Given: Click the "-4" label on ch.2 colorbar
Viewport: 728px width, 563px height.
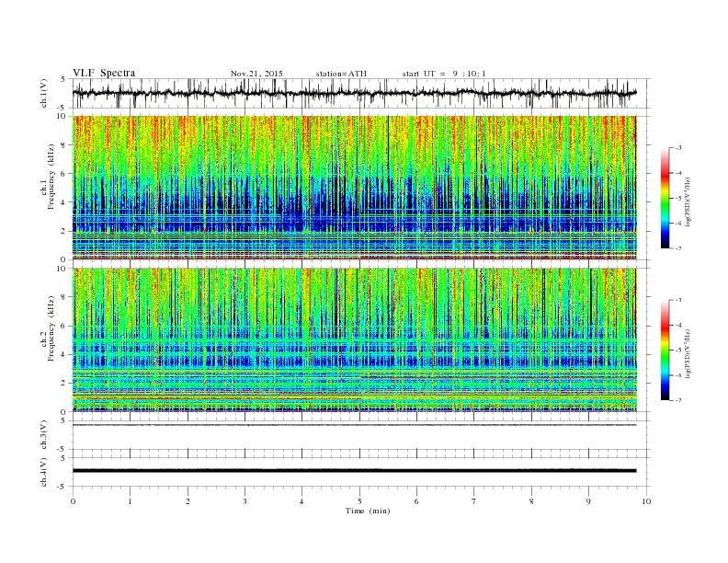Looking at the screenshot, I should click(677, 325).
